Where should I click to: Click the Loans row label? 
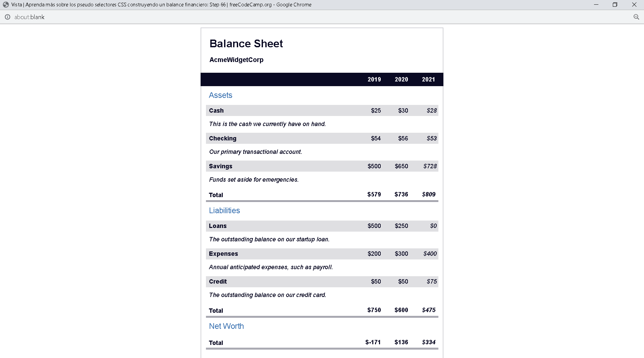[218, 226]
